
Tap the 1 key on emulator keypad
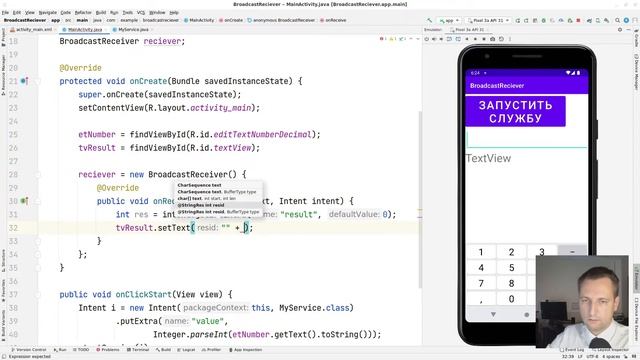coord(481,252)
